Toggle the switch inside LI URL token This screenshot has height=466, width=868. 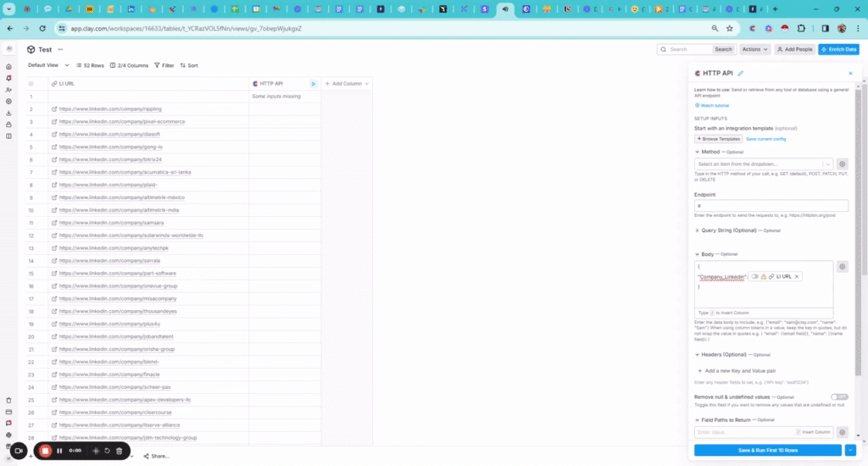754,276
